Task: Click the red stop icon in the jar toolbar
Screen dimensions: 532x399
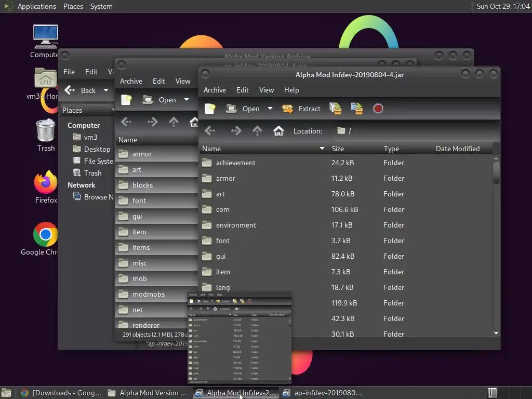Action: click(378, 109)
